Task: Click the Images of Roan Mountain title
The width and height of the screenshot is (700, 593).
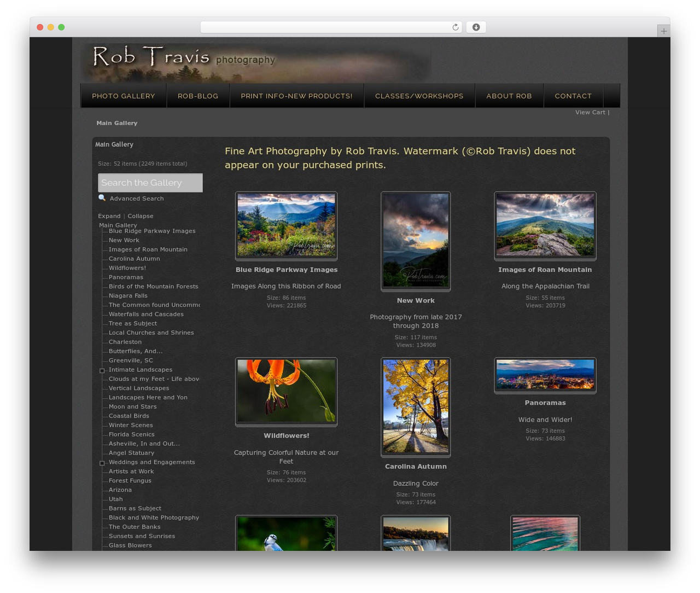Action: click(x=545, y=270)
